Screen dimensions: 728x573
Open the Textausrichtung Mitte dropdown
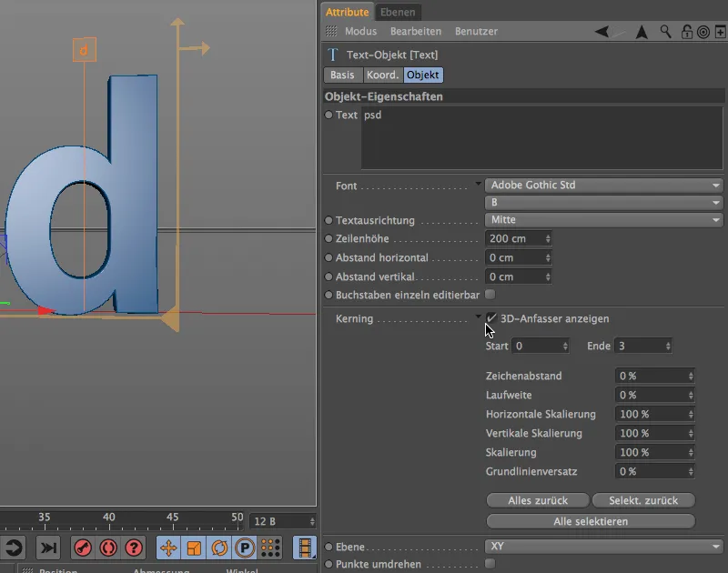604,219
